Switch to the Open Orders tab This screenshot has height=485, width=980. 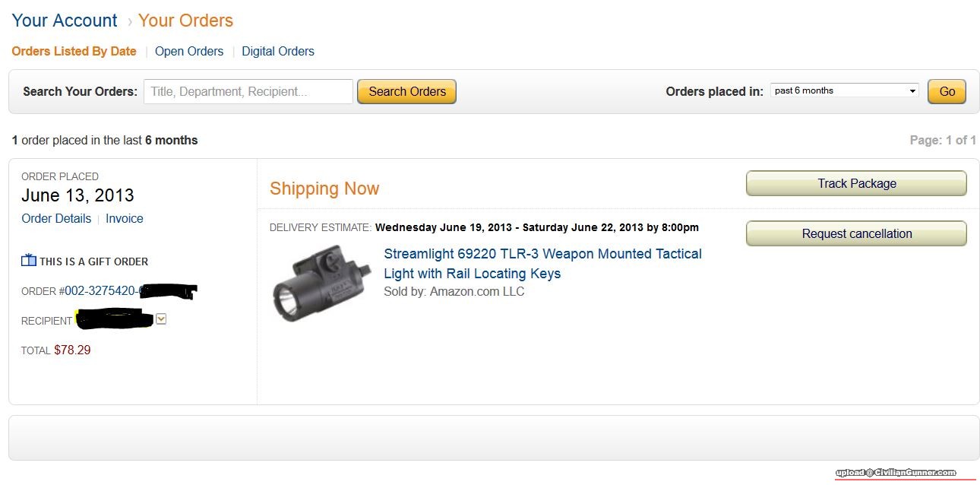[x=189, y=52]
